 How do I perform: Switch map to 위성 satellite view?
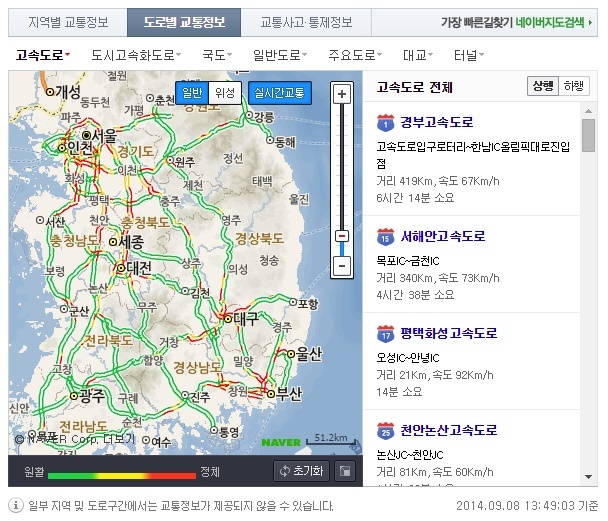(x=225, y=93)
